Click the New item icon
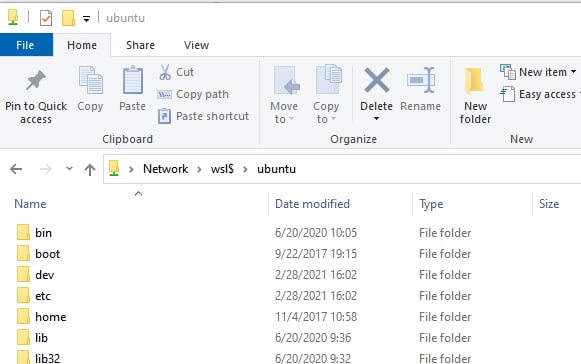The height and width of the screenshot is (364, 581). click(x=508, y=72)
